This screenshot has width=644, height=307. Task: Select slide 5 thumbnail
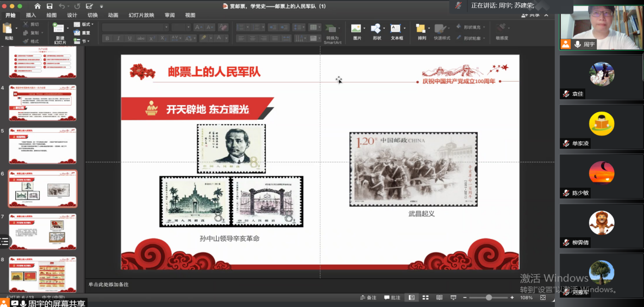click(43, 146)
